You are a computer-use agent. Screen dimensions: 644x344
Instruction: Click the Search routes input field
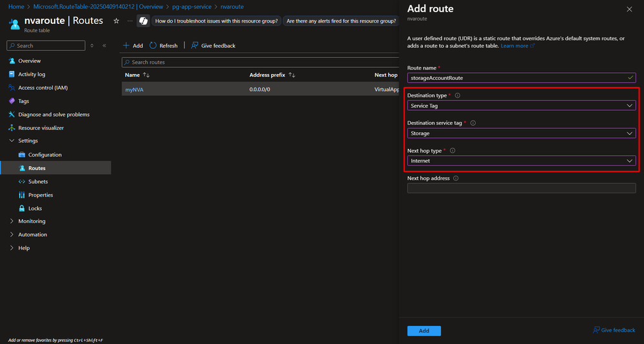point(260,62)
